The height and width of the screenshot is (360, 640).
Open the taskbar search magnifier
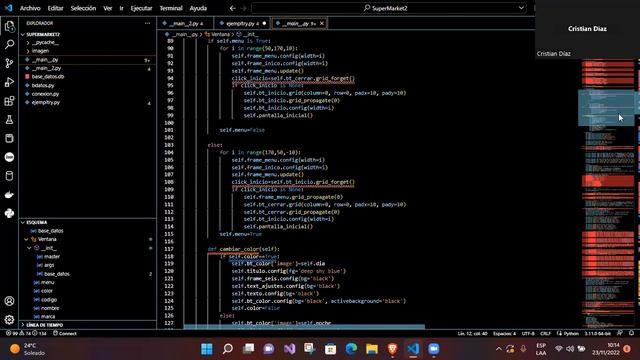click(228, 349)
